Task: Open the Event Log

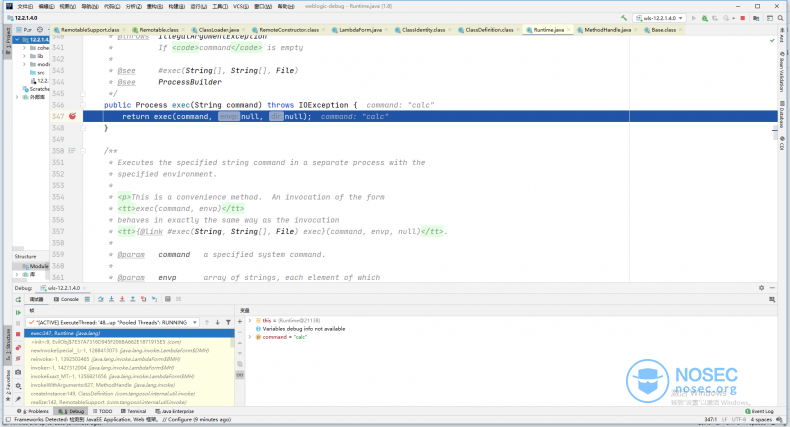Action: tap(759, 411)
